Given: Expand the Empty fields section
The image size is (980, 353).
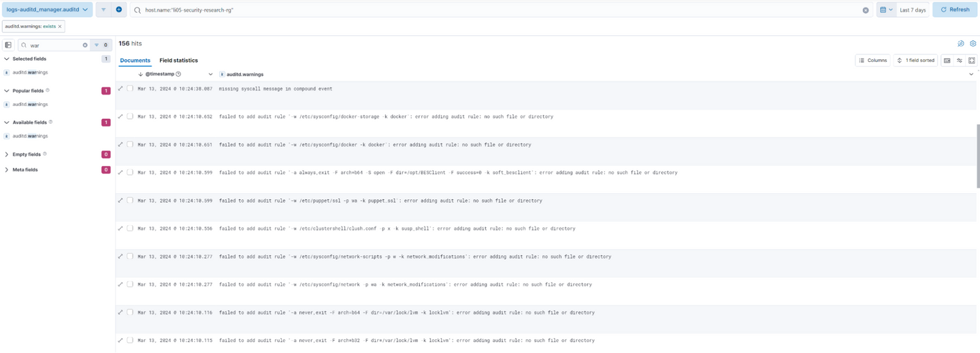Looking at the screenshot, I should pos(7,154).
